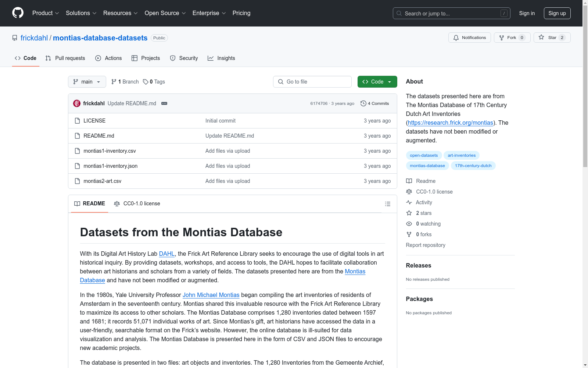Click the history clock icon by Commits

[363, 103]
